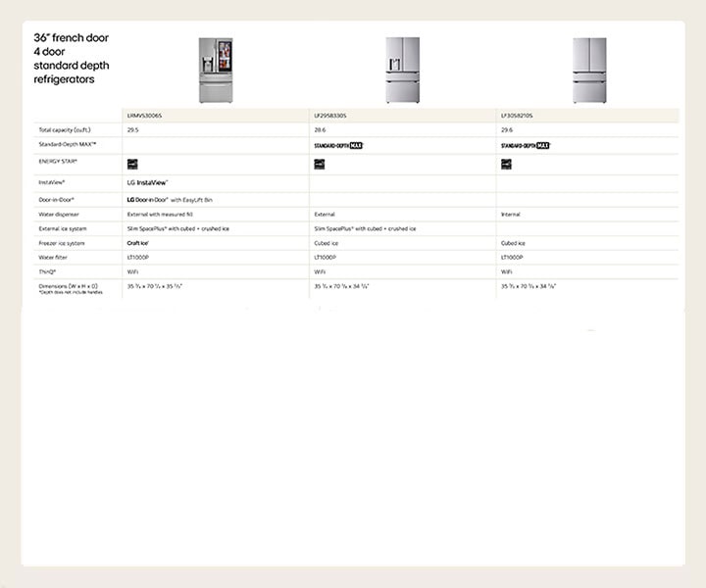Click the dimensions value in the last model column

529,286
